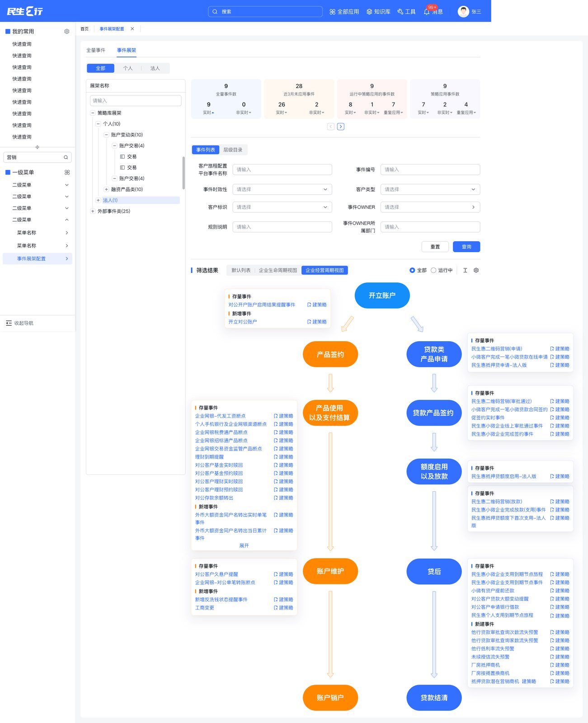Switch to 企业生命周期视图
This screenshot has height=723, width=588.
click(x=278, y=270)
